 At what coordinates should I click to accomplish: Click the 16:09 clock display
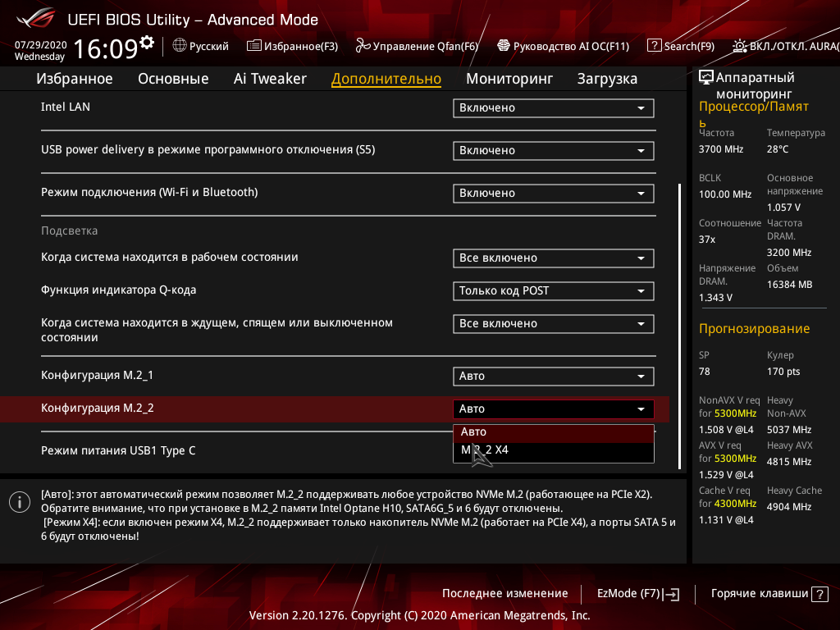coord(106,48)
